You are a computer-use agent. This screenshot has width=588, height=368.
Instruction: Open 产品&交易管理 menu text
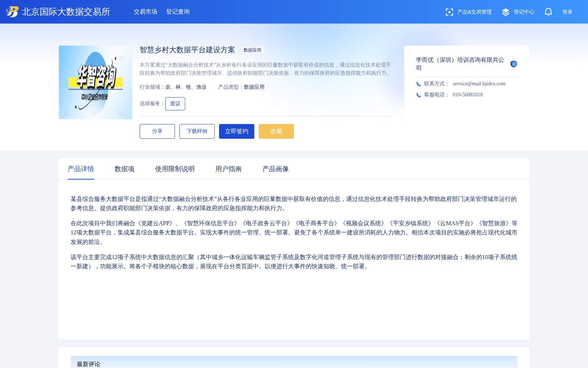tap(474, 12)
